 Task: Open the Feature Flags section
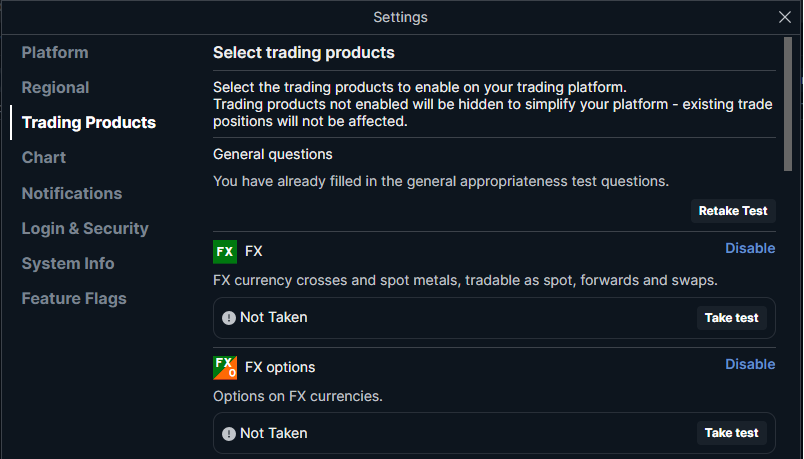(74, 298)
